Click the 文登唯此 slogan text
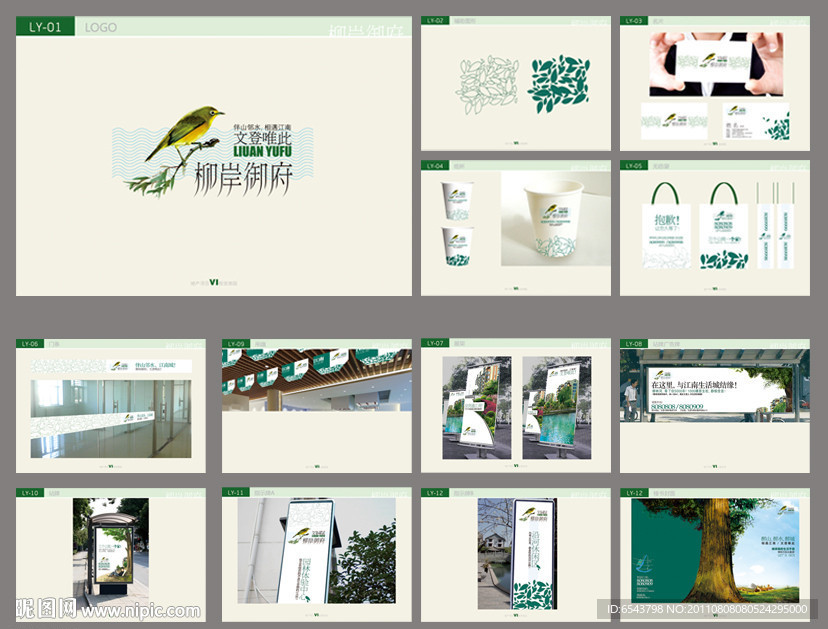The image size is (828, 629). (262, 138)
